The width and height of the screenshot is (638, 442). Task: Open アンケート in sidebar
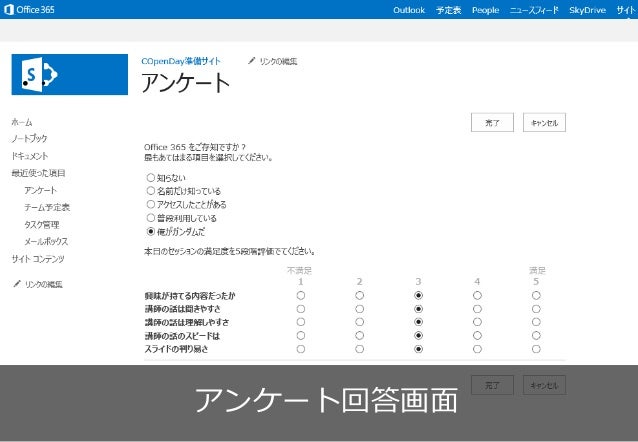(x=41, y=190)
